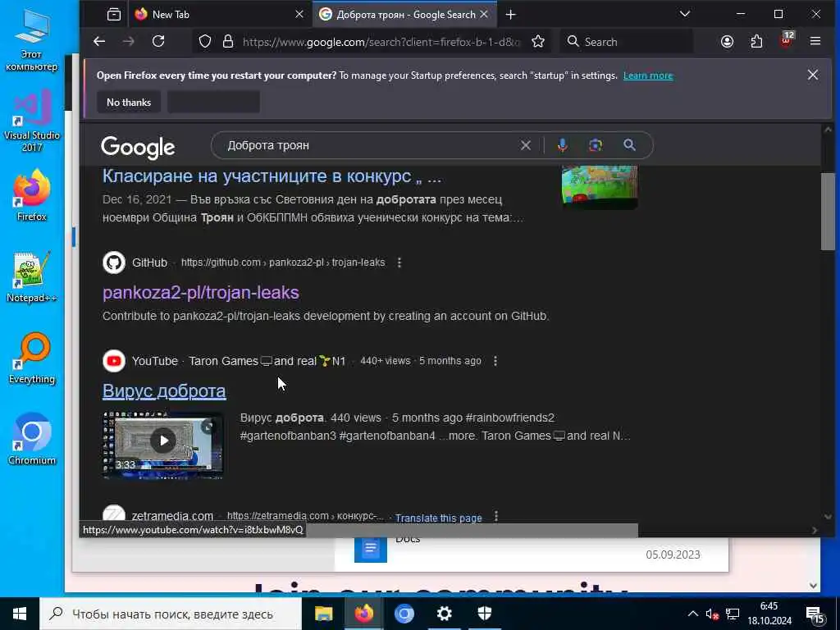Viewport: 840px width, 630px height.
Task: Click zetramedia.com site name
Action: (x=172, y=516)
